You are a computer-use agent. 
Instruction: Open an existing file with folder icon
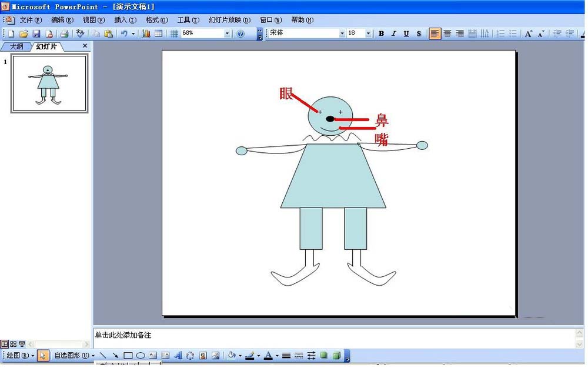pyautogui.click(x=24, y=34)
